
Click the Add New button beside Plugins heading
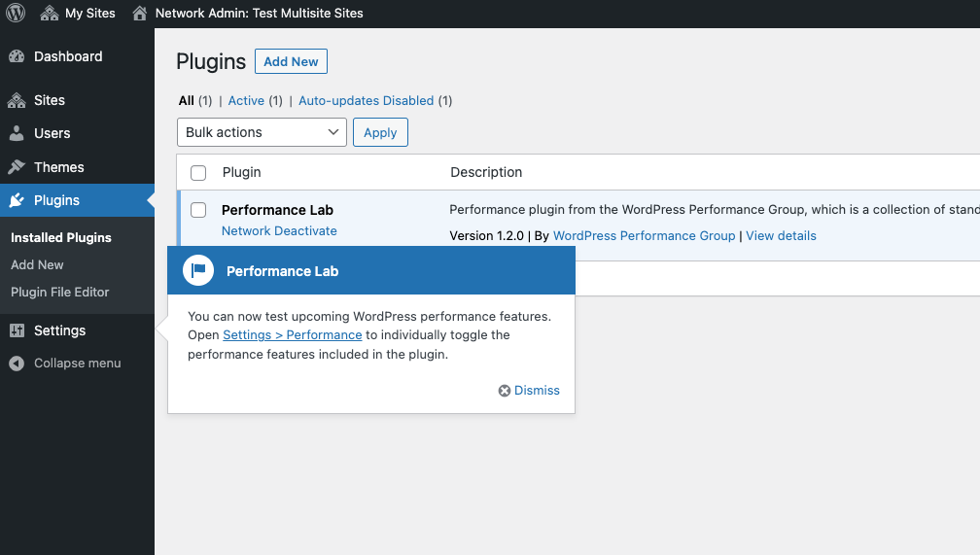[x=292, y=61]
